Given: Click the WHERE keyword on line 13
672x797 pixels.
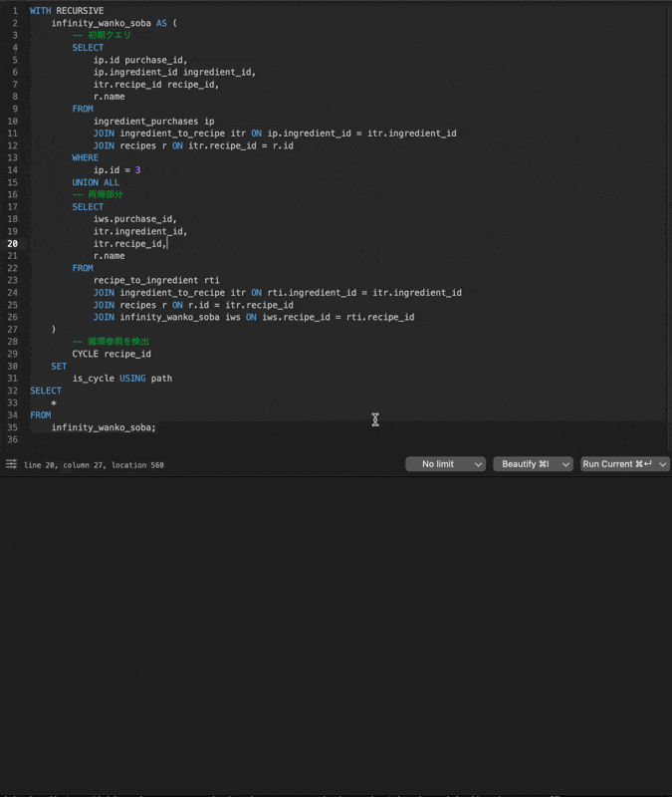Looking at the screenshot, I should click(86, 157).
